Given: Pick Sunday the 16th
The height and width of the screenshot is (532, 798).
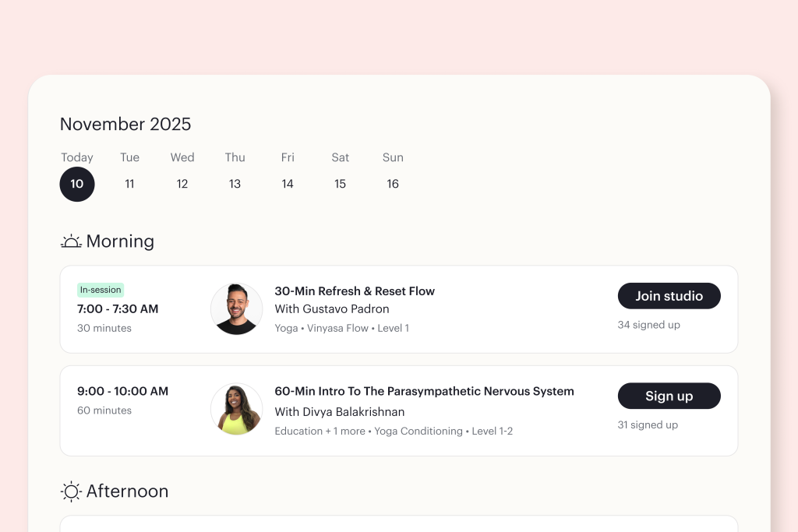Looking at the screenshot, I should (393, 184).
